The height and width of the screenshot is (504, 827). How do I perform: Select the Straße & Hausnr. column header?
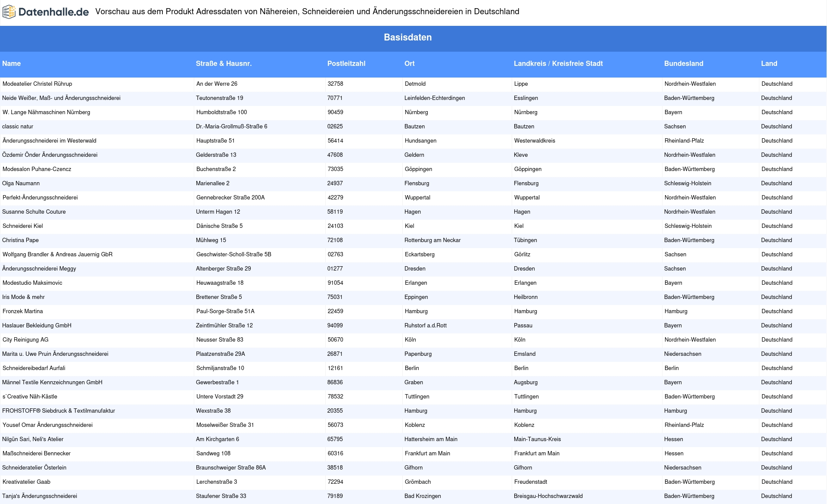point(224,63)
